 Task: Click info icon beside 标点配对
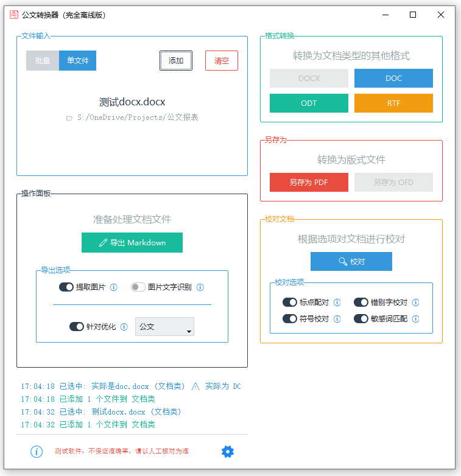coord(337,303)
